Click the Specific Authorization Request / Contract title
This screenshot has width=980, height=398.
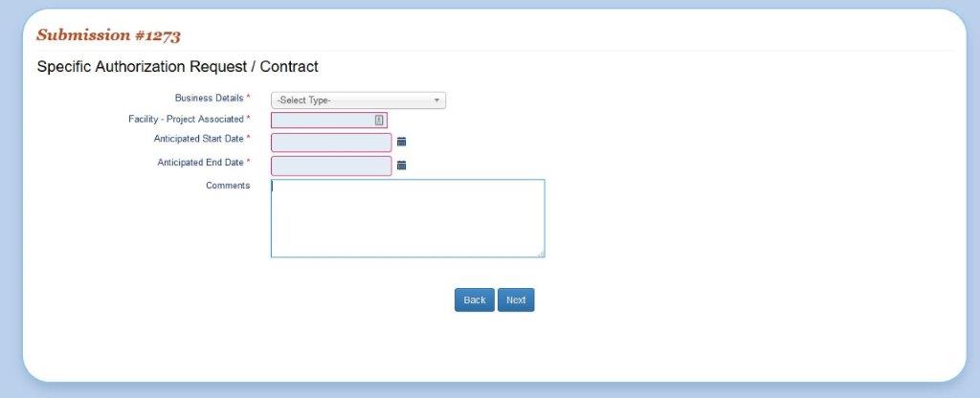click(x=177, y=67)
